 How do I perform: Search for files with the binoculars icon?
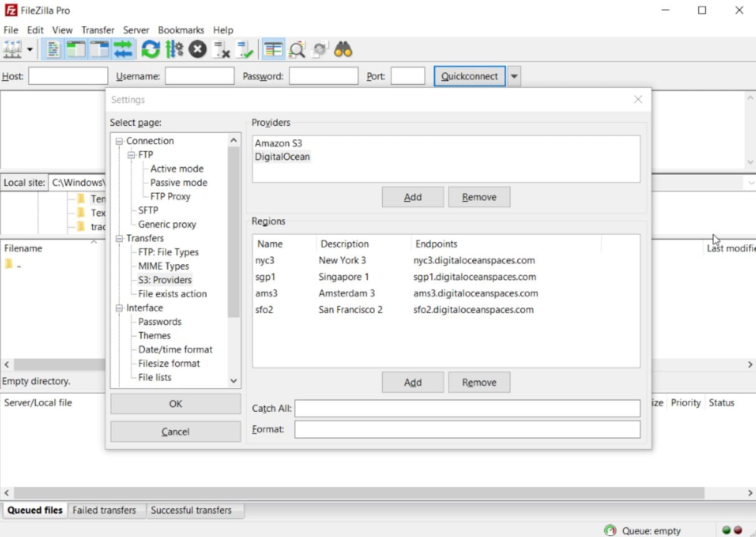coord(343,49)
